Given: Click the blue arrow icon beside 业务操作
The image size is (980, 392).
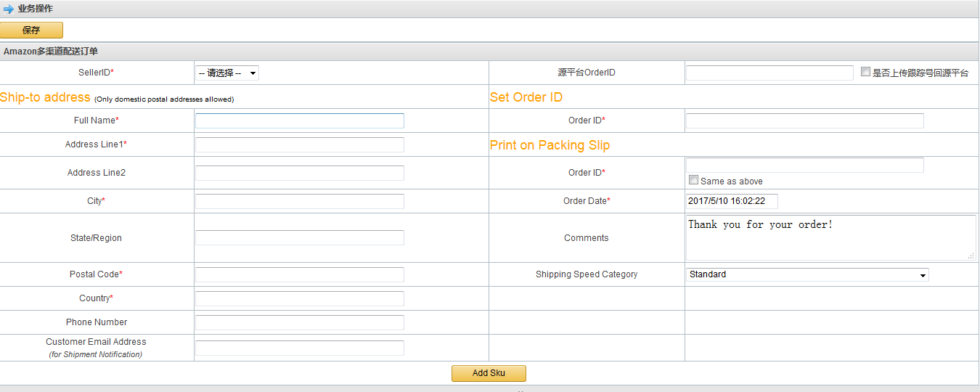Looking at the screenshot, I should [9, 9].
